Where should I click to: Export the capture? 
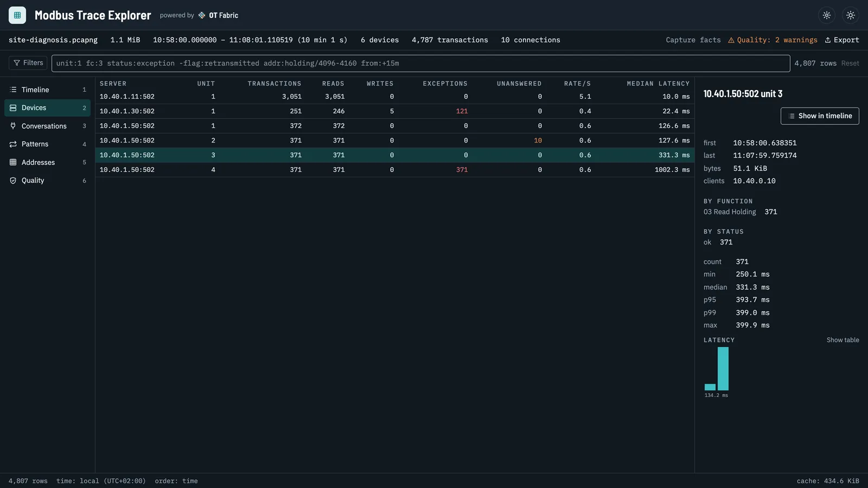(842, 40)
